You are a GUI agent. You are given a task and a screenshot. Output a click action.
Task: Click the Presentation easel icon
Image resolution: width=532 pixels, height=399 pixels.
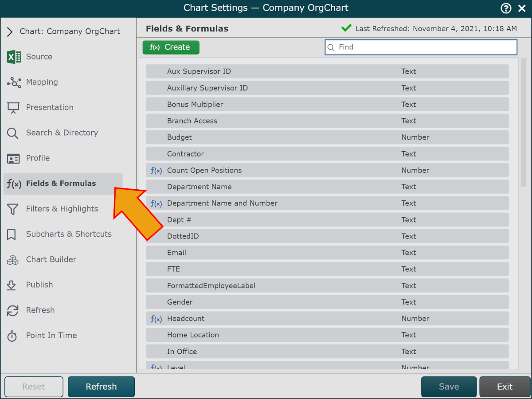[13, 108]
